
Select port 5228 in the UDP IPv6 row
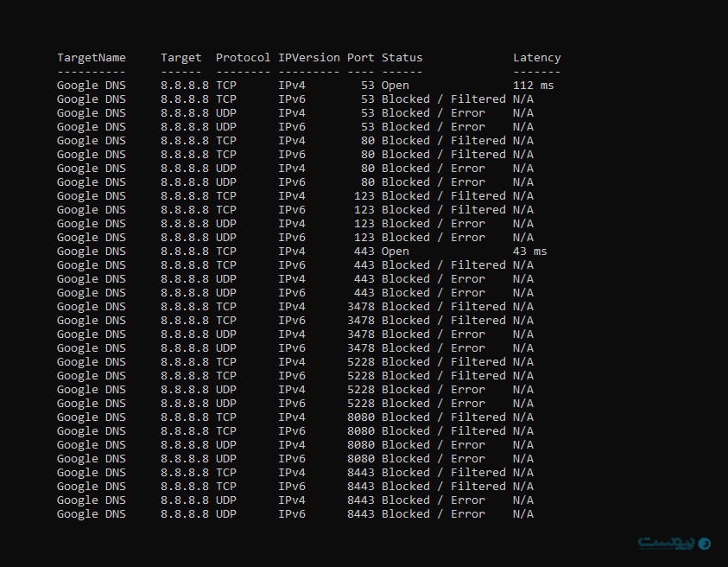[361, 404]
